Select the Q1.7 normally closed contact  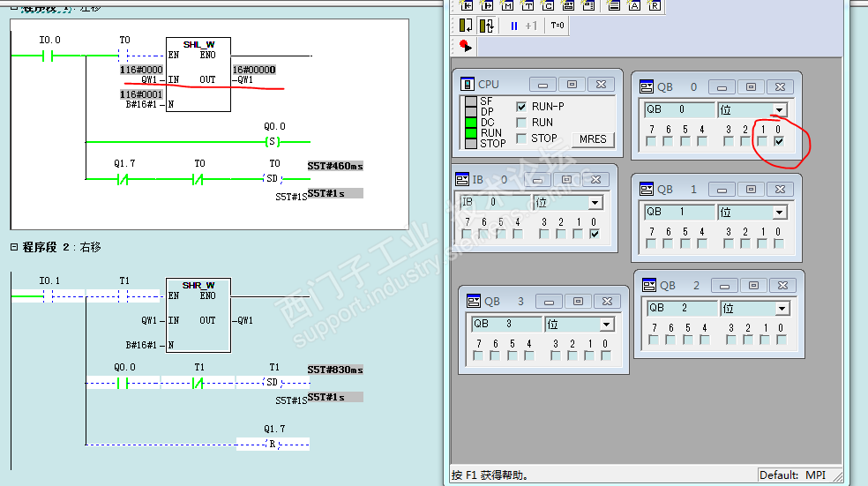[x=123, y=179]
